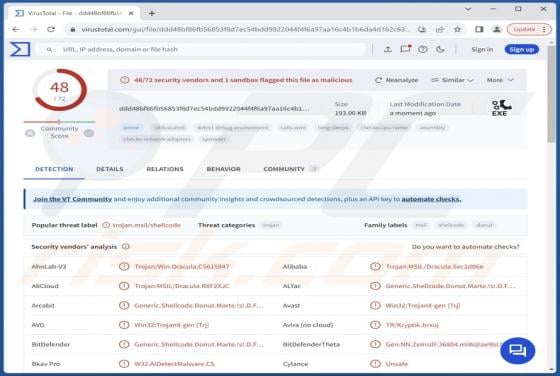Click the info icon next to Popular threat label
The height and width of the screenshot is (376, 560).
tap(106, 225)
